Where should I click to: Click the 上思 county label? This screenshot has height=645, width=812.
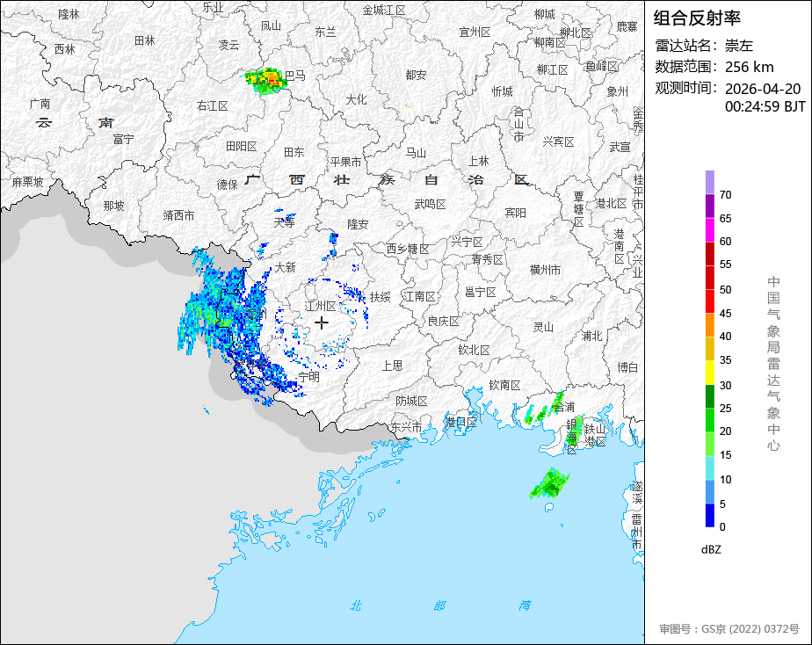point(393,366)
